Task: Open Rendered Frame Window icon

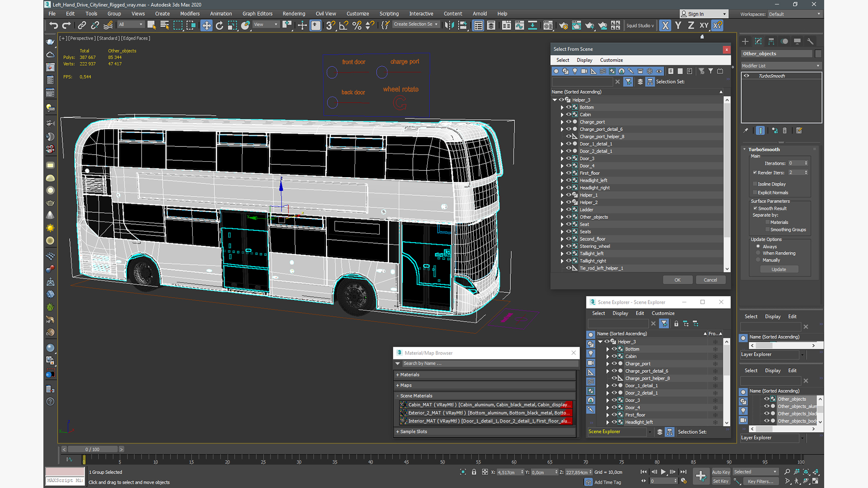Action: click(x=576, y=25)
